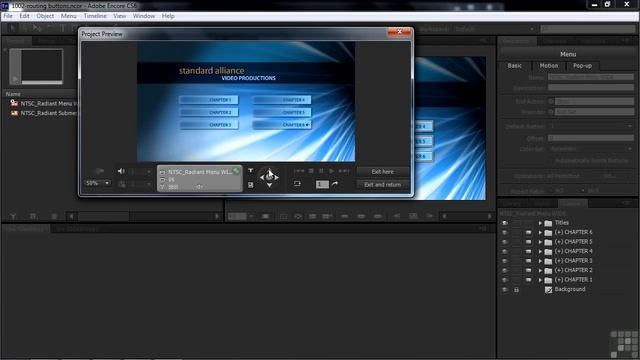Toggle eye visibility of the CHAPTER 4 layer
The width and height of the screenshot is (640, 360).
click(505, 251)
